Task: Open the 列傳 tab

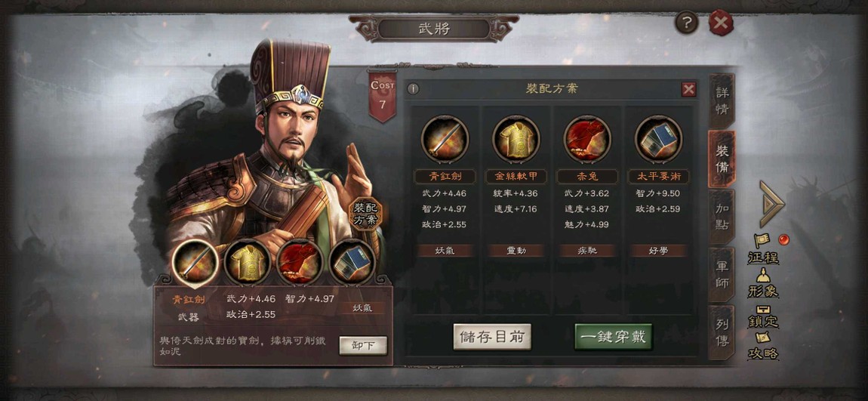Action: (x=722, y=333)
